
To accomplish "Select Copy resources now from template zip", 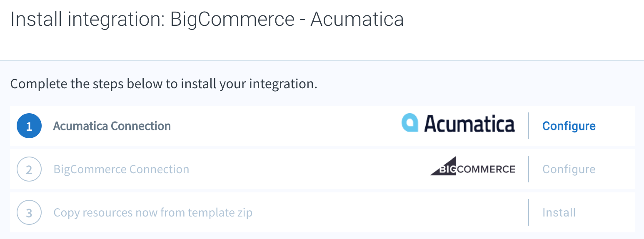I will point(153,212).
